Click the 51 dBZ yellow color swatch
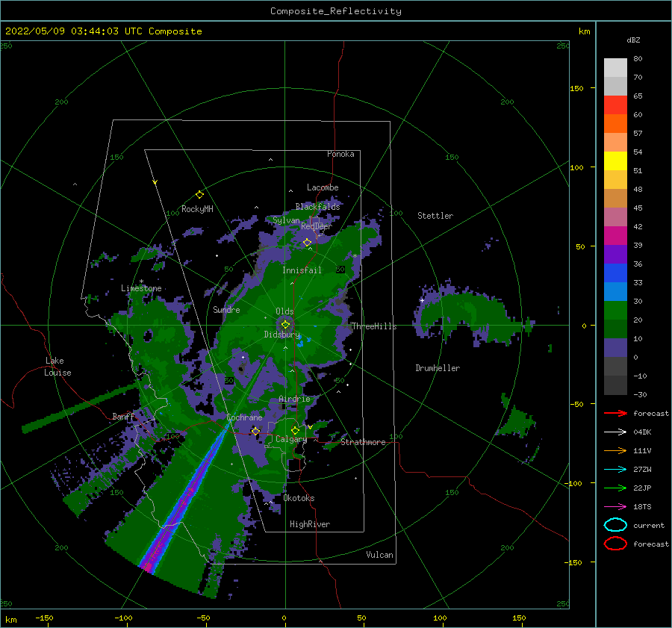672x628 pixels. [615, 161]
